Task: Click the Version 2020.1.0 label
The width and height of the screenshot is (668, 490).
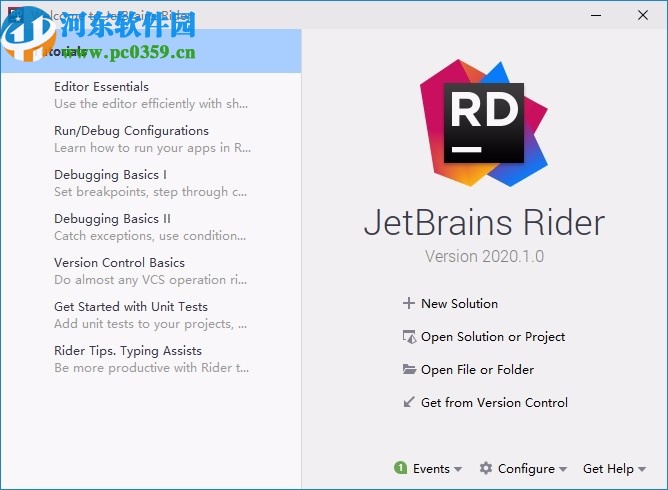Action: pos(484,256)
